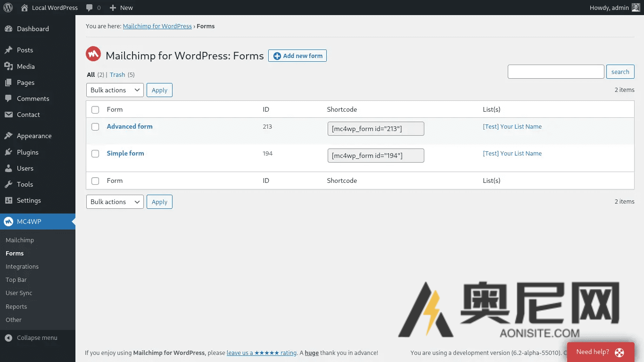Image resolution: width=644 pixels, height=362 pixels.
Task: Open list link in Simple form row
Action: click(x=512, y=153)
